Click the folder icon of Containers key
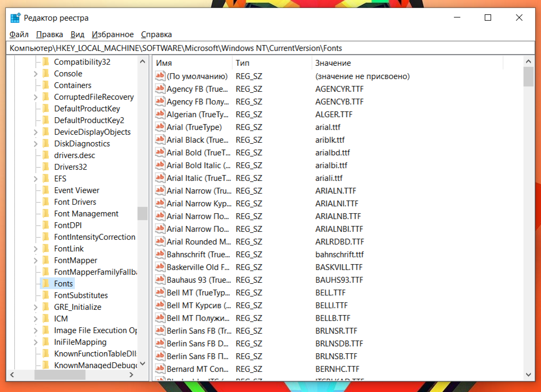 point(46,85)
